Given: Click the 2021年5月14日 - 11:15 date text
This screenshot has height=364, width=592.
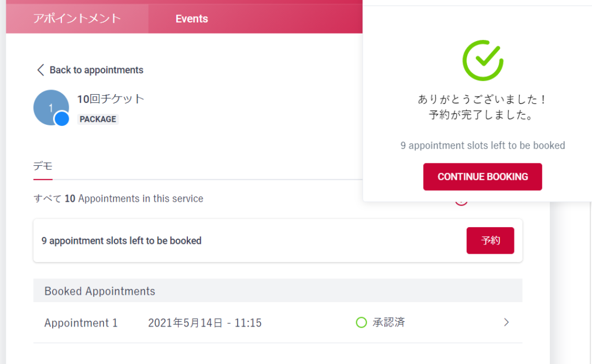Looking at the screenshot, I should tap(205, 323).
